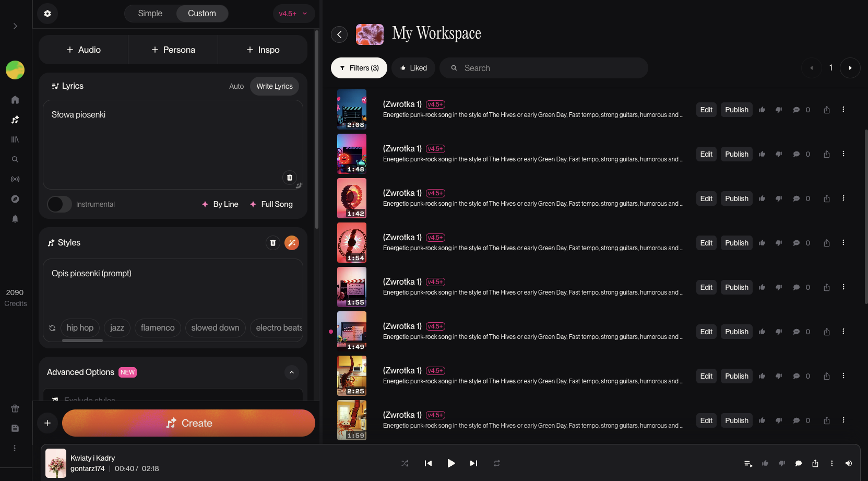Shuffle playback with the shuffle icon
This screenshot has height=481, width=868.
(x=405, y=463)
